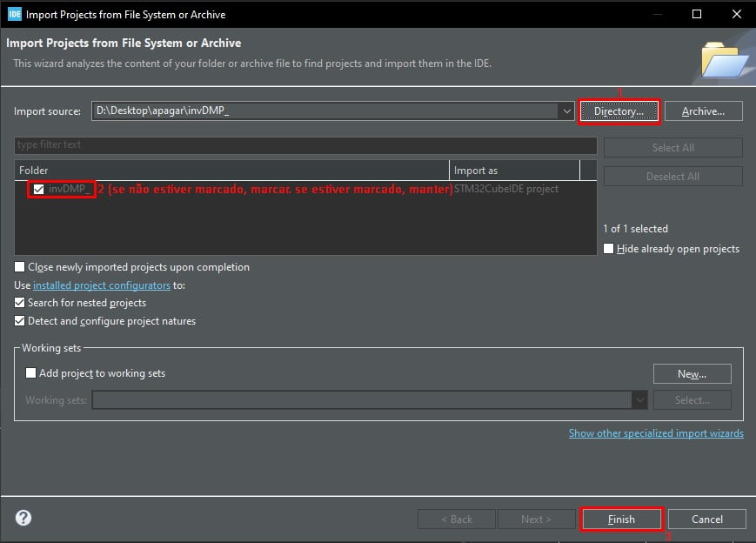756x543 pixels.
Task: Maximize the import dialog window
Action: click(x=697, y=14)
